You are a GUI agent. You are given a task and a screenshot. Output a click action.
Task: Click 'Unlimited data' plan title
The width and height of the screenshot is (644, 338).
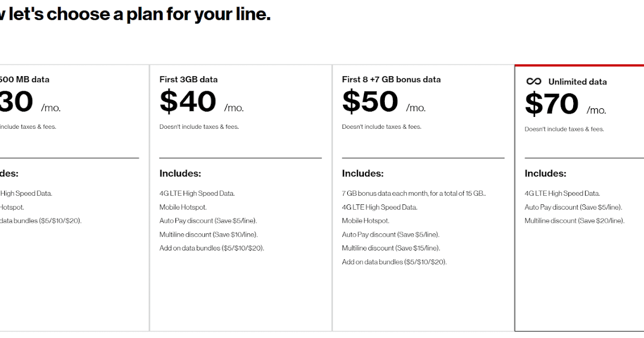pyautogui.click(x=577, y=82)
